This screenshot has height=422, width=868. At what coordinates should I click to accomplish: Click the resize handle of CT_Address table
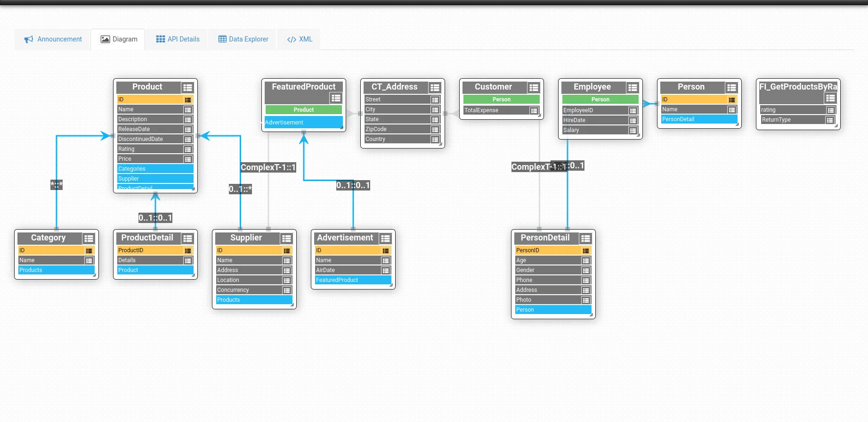(441, 144)
